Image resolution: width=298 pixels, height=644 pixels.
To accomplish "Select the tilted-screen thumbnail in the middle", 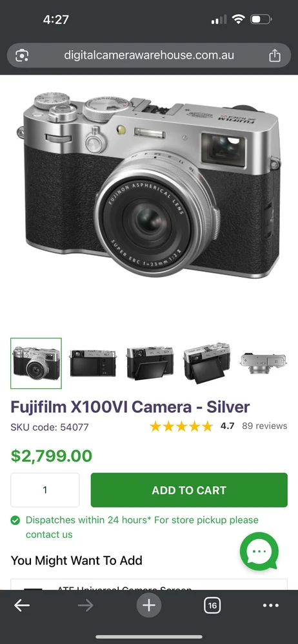I will [x=150, y=363].
